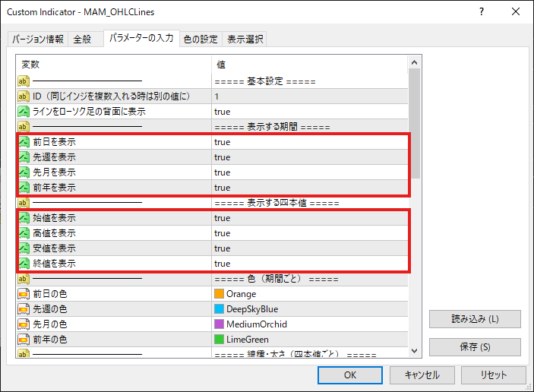Open the 表示選択 tab
This screenshot has width=534, height=392.
click(x=245, y=40)
